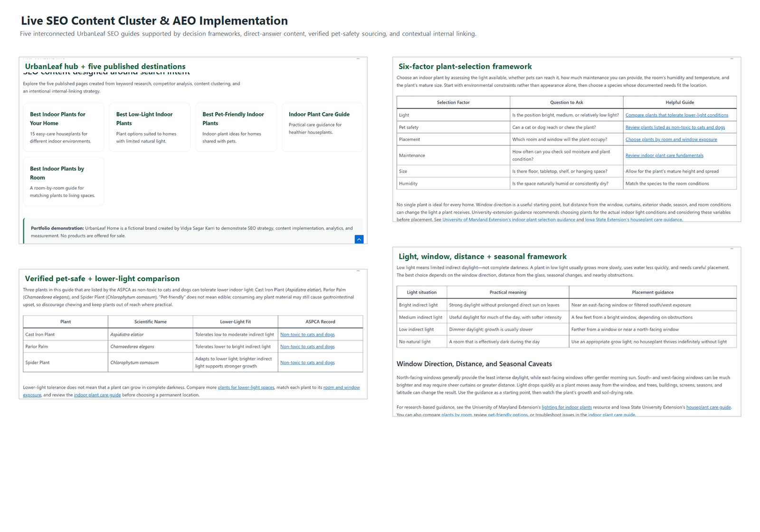
Task: Click the No natural light cell
Action: click(422, 342)
